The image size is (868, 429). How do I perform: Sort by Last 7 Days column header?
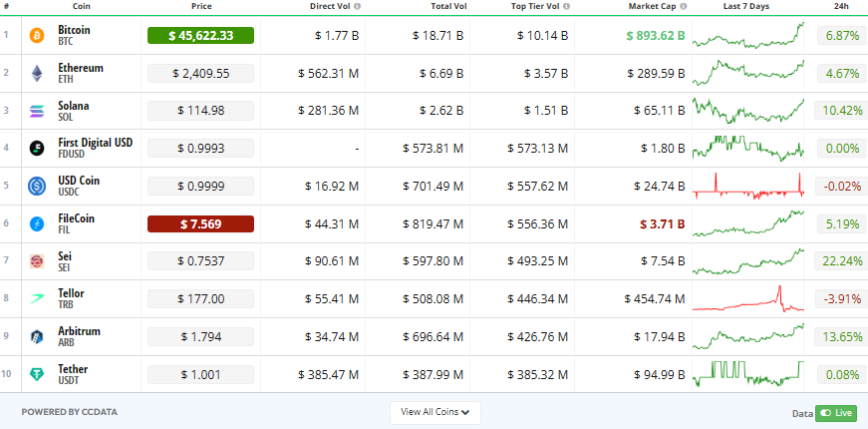coord(746,7)
